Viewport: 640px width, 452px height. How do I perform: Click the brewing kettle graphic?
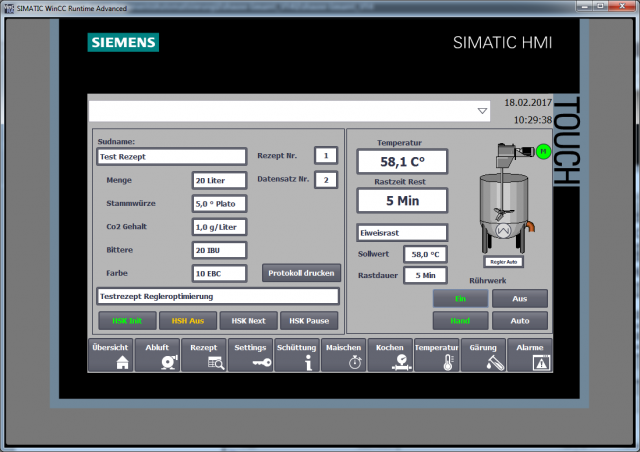(x=505, y=212)
